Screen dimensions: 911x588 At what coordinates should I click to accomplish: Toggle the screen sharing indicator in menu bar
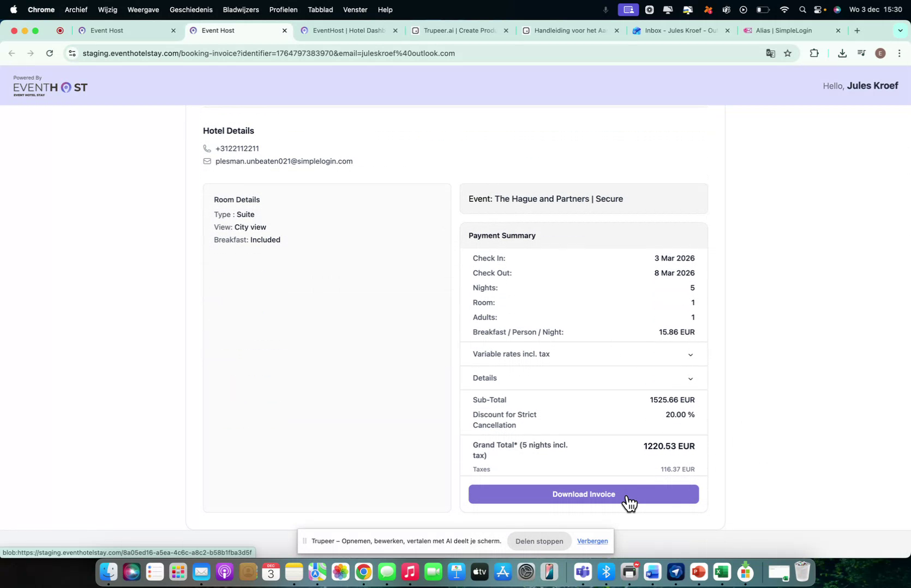point(628,9)
